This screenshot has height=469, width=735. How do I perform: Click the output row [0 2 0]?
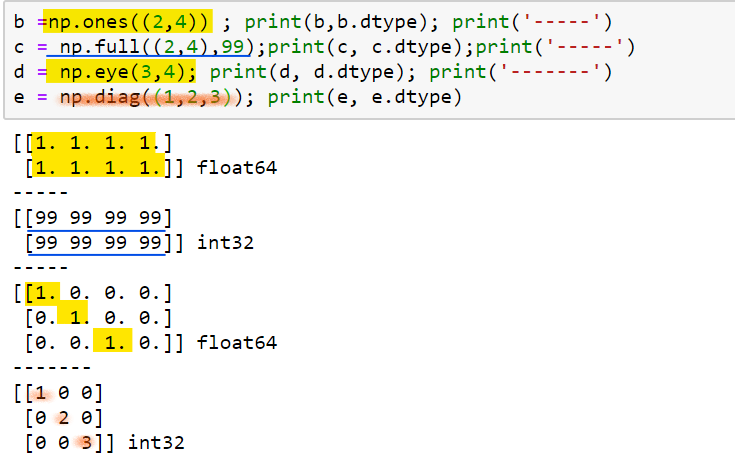point(64,417)
